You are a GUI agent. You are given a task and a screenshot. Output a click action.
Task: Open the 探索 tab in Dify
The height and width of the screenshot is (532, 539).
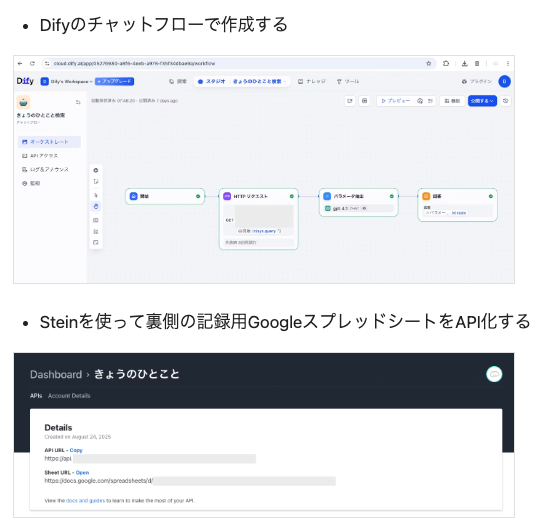[178, 81]
